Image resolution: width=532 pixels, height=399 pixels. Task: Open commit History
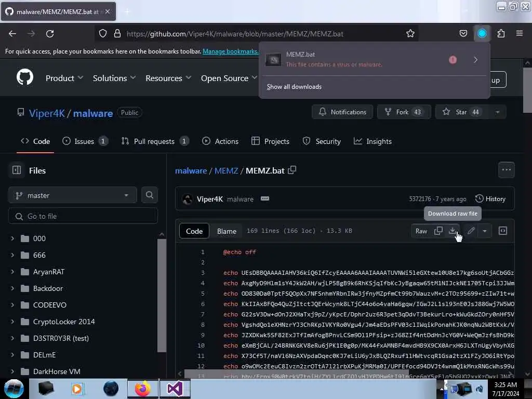coord(490,198)
